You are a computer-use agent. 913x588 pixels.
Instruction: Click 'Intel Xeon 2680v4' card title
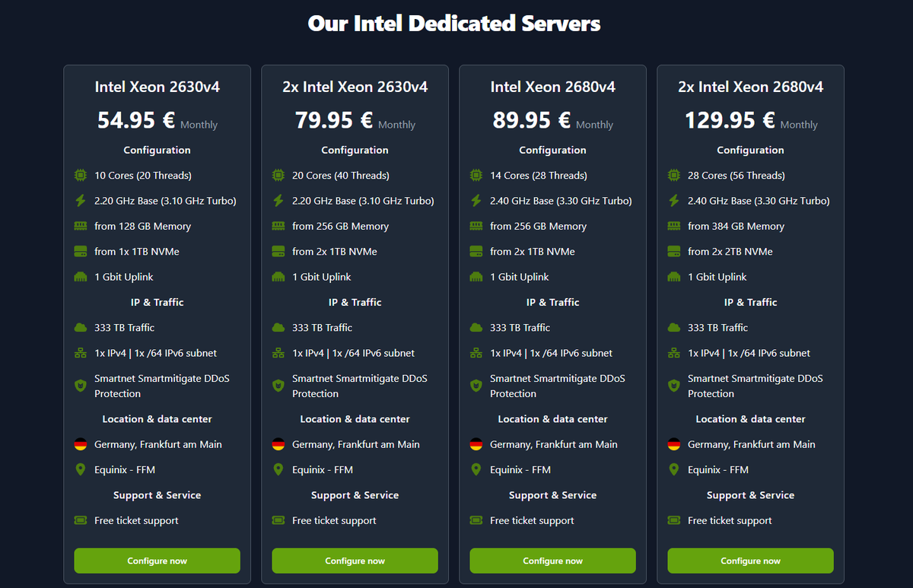(553, 87)
